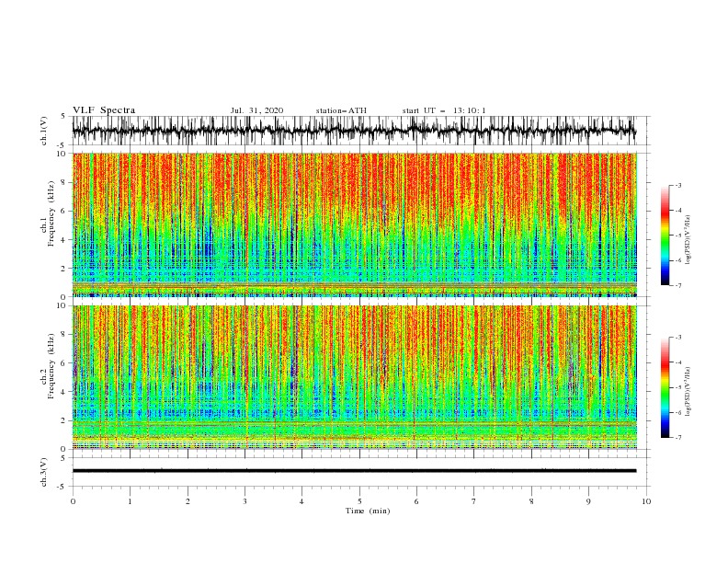Click the '-3' tick on upper colorbar
Image resolution: width=728 pixels, height=563 pixels.
tap(678, 185)
